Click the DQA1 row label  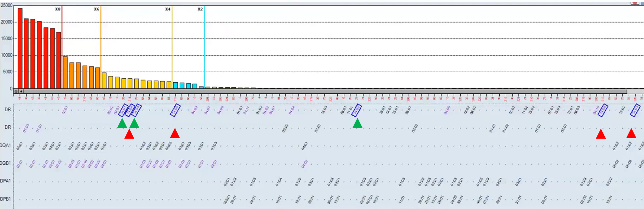6,145
